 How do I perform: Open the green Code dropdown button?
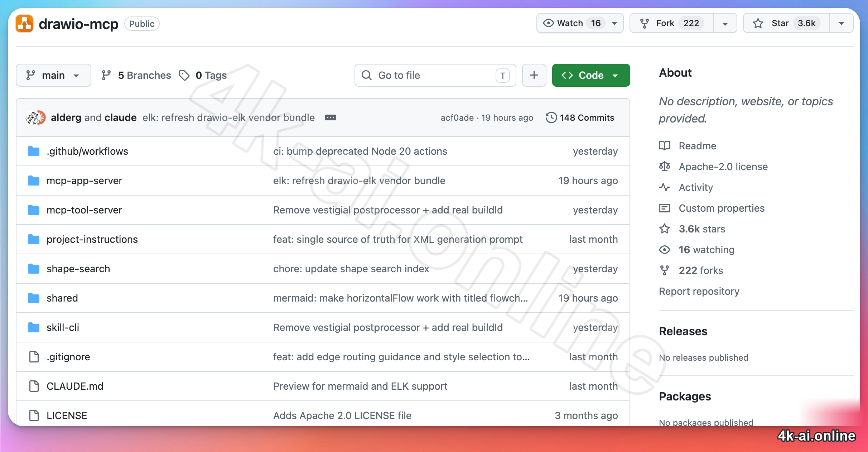pyautogui.click(x=591, y=75)
